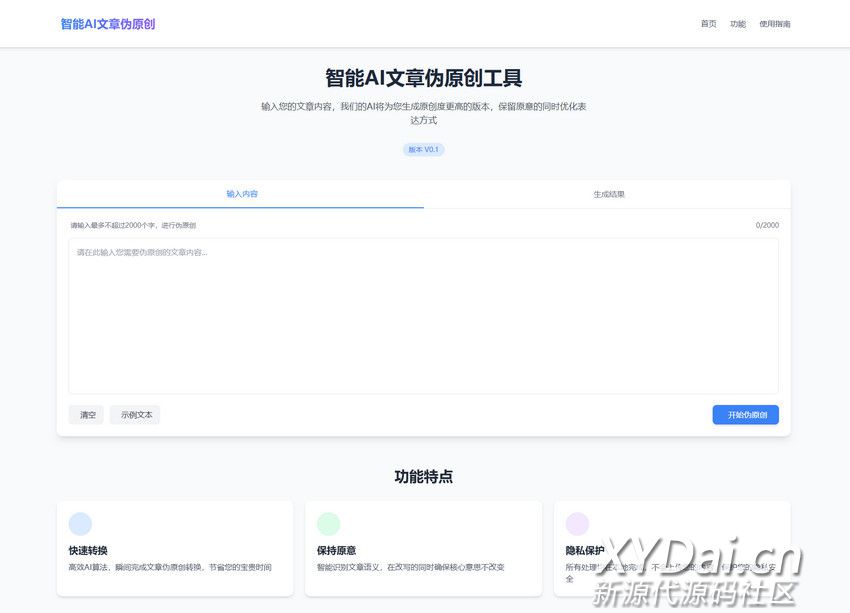Image resolution: width=850 pixels, height=613 pixels.
Task: Open the 功能 navigation link
Action: click(737, 24)
